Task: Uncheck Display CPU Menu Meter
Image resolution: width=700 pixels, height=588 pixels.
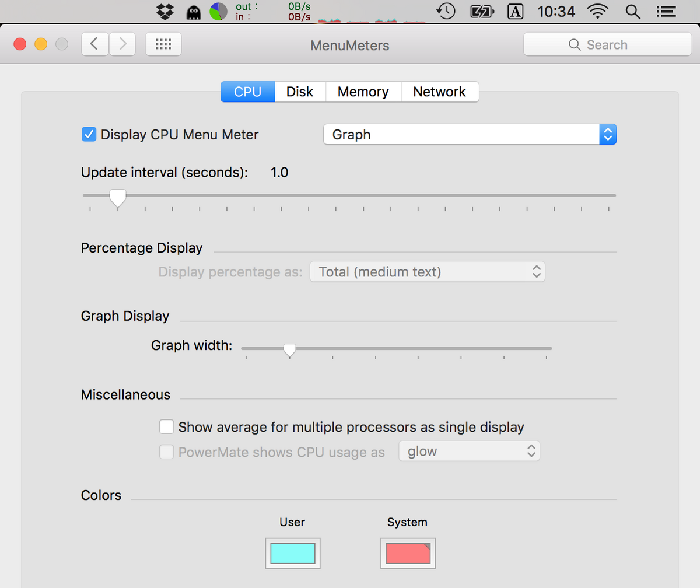Action: click(x=89, y=135)
